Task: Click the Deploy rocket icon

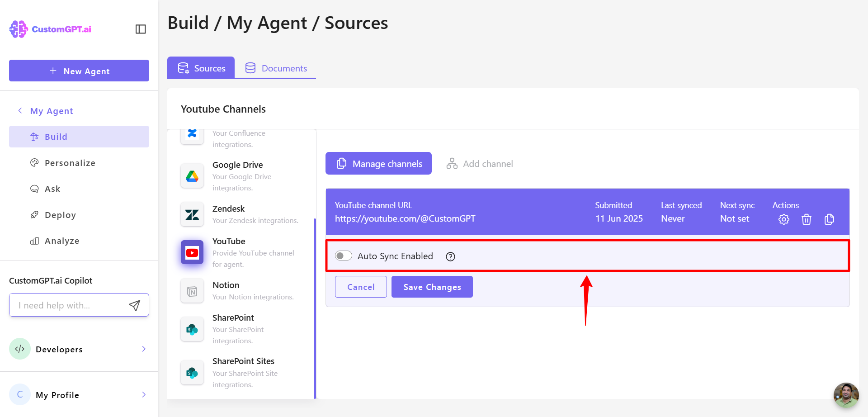Action: point(34,215)
